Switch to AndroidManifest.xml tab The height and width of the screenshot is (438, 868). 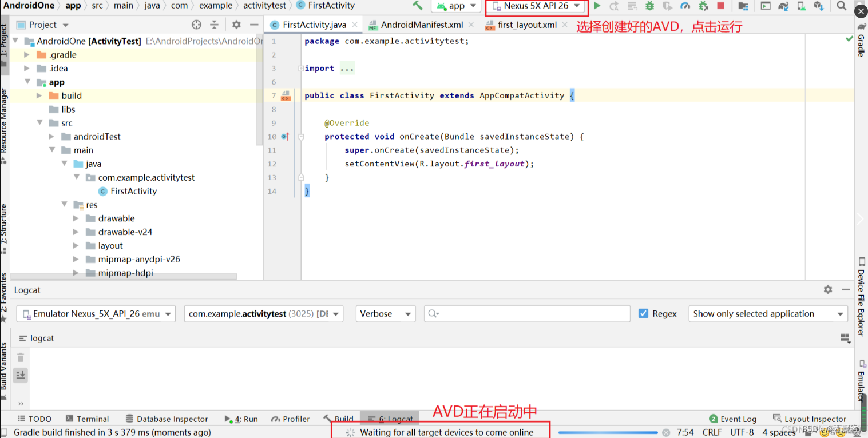click(422, 25)
